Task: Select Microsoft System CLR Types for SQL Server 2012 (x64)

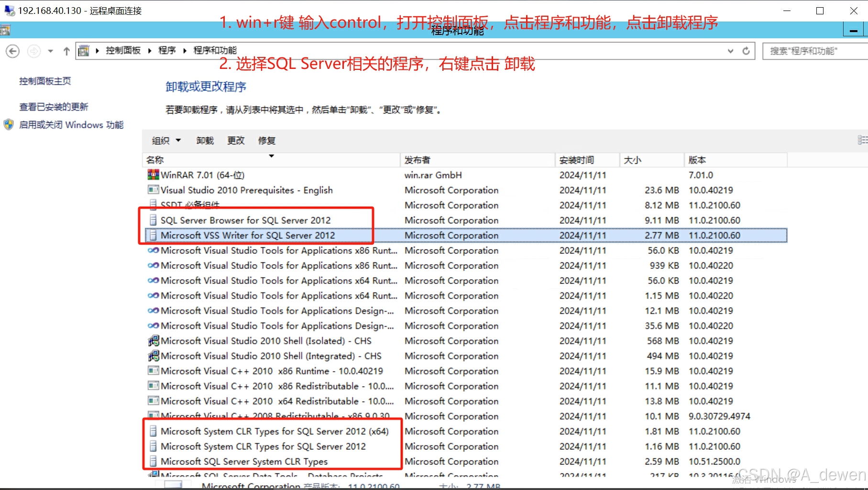Action: [275, 431]
